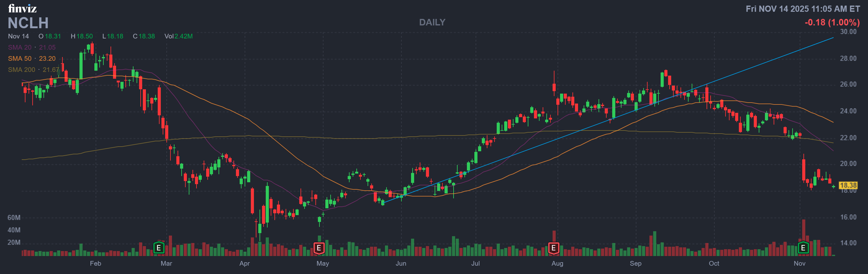Click the NCLH ticker symbol
Viewport: 868px width, 274px height.
(28, 23)
